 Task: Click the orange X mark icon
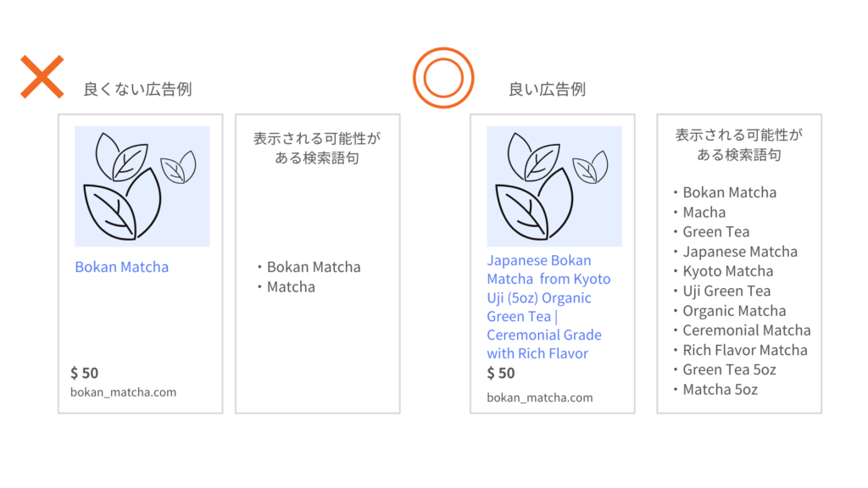[42, 77]
